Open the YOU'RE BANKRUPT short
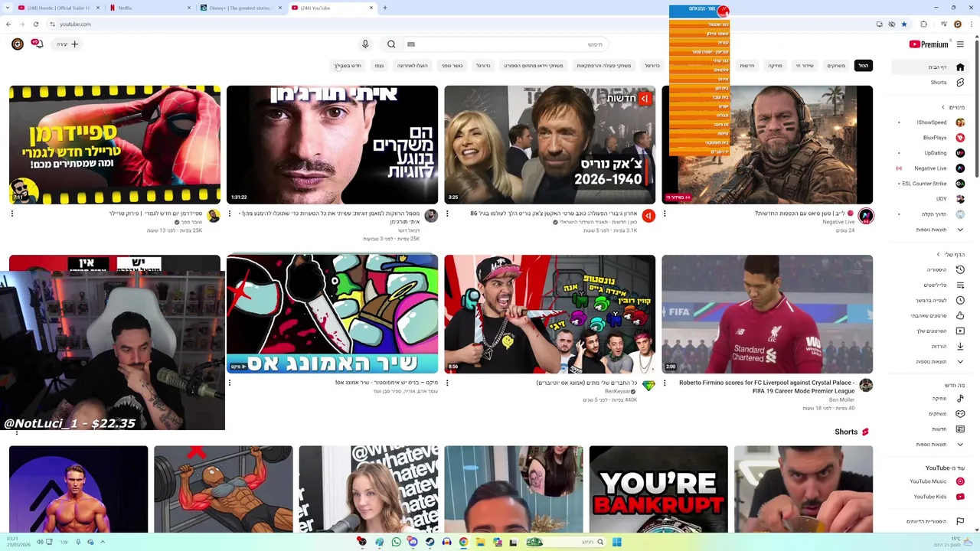 658,489
